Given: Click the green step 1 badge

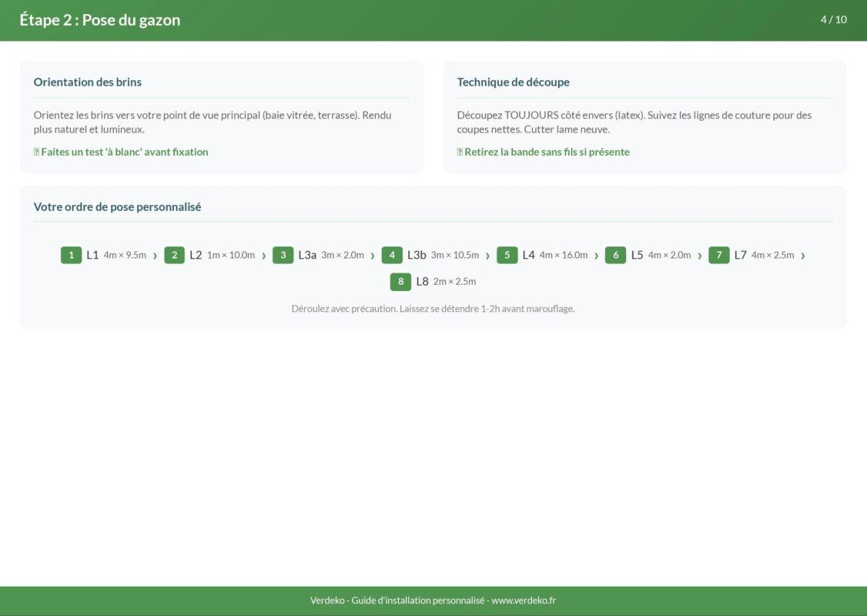Looking at the screenshot, I should point(71,255).
